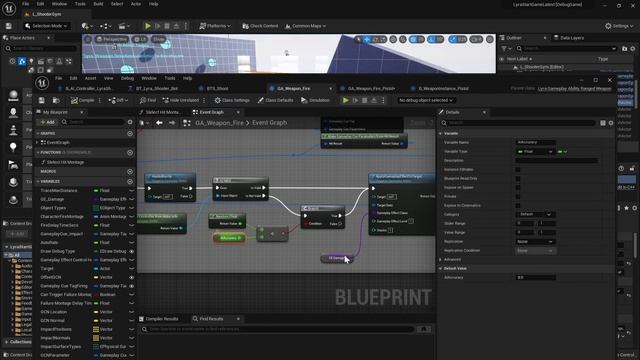The height and width of the screenshot is (360, 640).
Task: Start Simulation from blueprint toolbar
Action: click(x=315, y=100)
